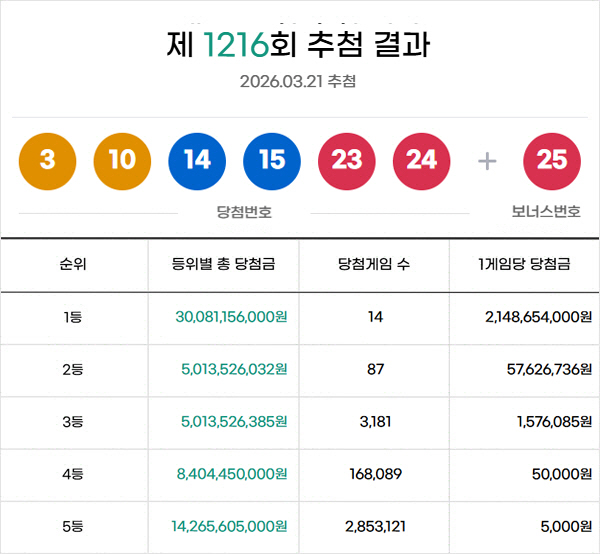Click the red number 23 ball

point(347,161)
